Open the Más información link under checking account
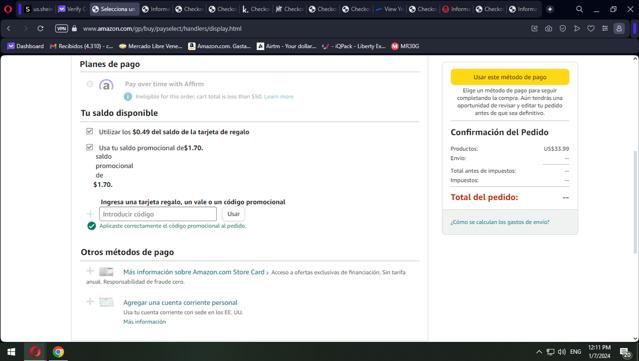This screenshot has width=639, height=361. 145,321
